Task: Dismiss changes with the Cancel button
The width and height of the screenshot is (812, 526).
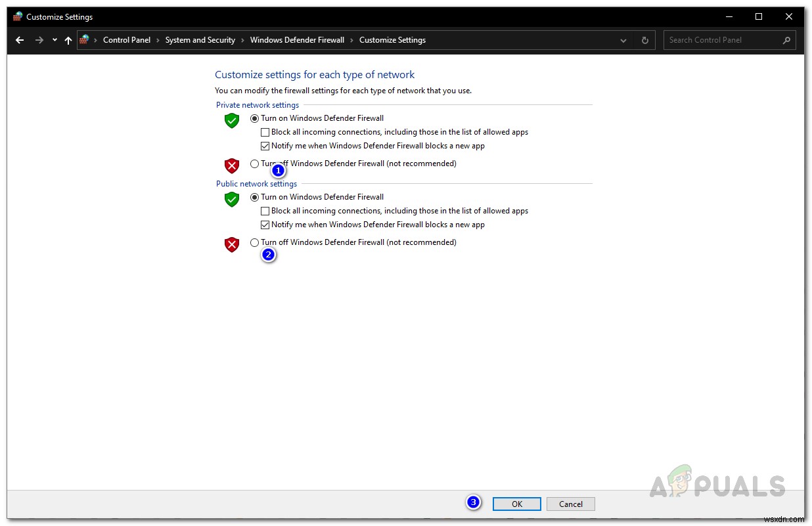Action: pyautogui.click(x=570, y=504)
